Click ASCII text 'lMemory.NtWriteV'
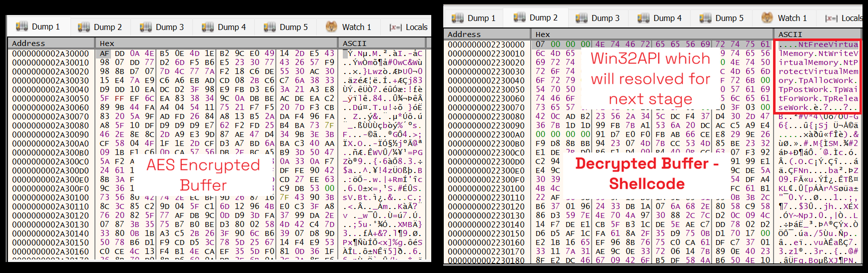868x273 pixels. [819, 53]
